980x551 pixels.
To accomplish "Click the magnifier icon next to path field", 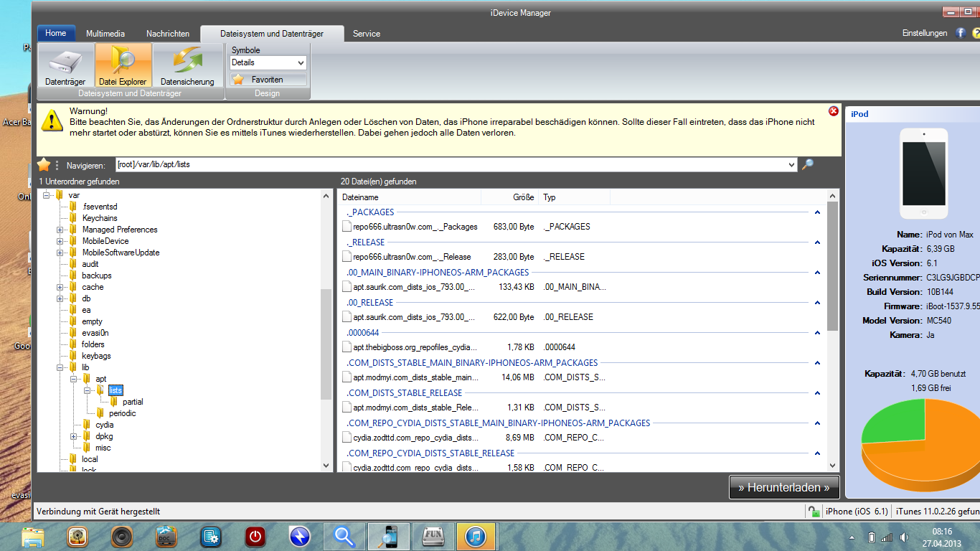I will click(807, 164).
